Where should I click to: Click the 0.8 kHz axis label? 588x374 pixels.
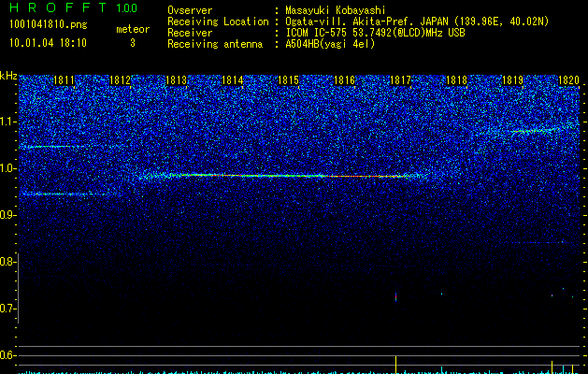point(8,262)
